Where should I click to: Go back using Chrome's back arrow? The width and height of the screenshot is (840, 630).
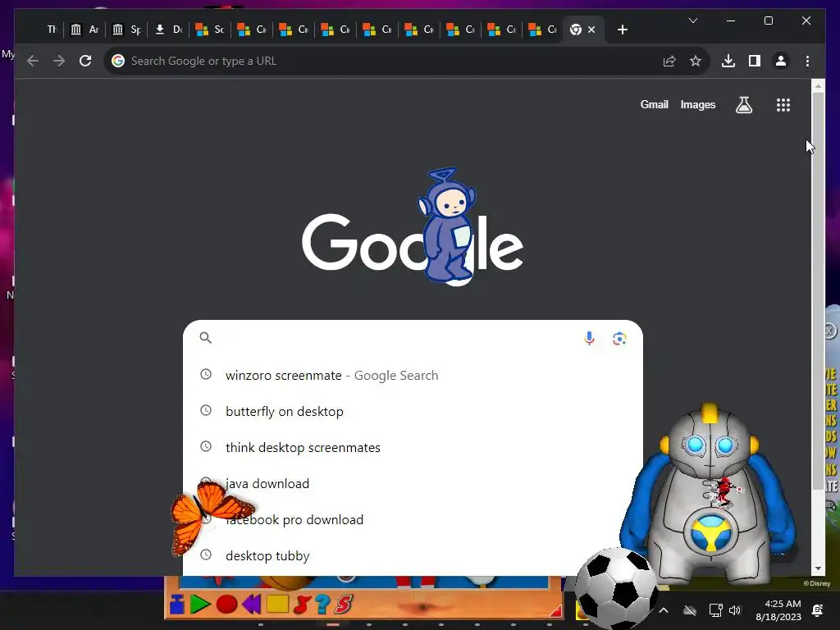pyautogui.click(x=33, y=61)
